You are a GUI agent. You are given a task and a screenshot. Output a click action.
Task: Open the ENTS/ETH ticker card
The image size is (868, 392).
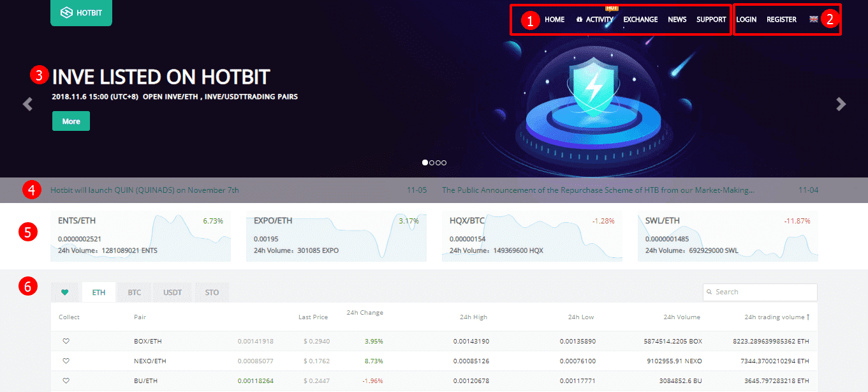141,236
